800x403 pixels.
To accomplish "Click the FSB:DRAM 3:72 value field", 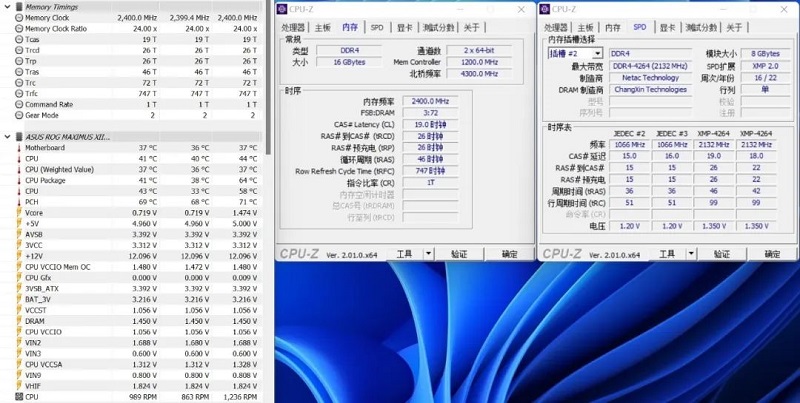I will click(x=430, y=113).
